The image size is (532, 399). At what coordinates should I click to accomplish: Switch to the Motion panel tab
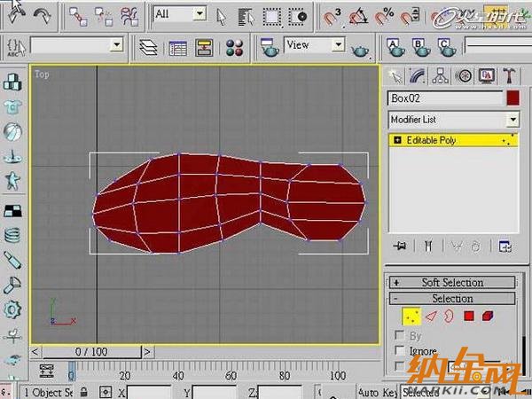tap(464, 76)
